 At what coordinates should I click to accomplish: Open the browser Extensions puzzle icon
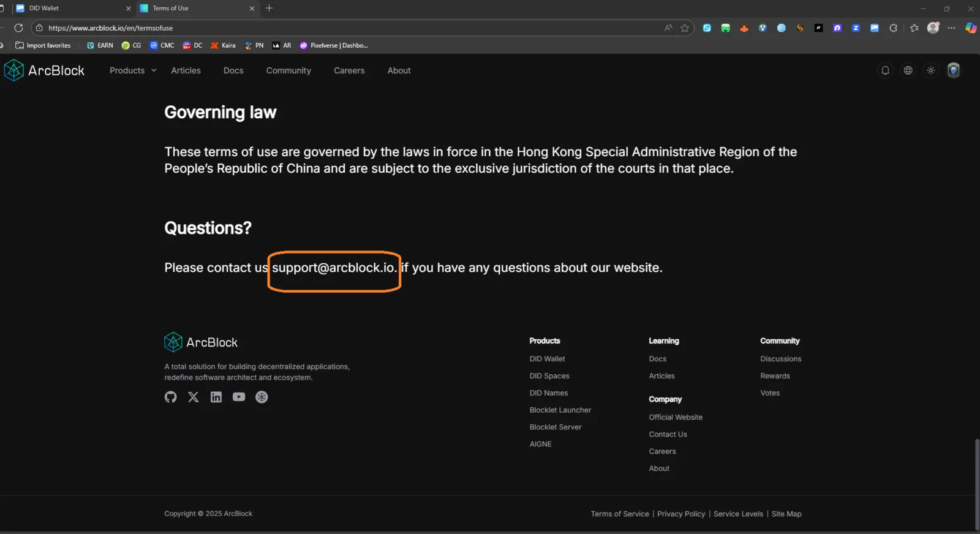[894, 28]
